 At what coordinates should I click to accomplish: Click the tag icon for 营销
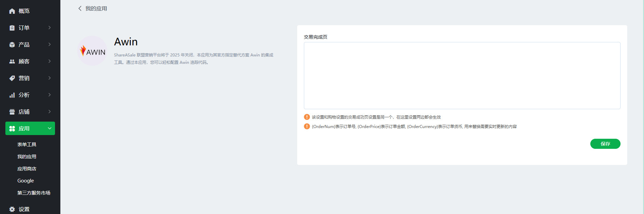point(12,78)
